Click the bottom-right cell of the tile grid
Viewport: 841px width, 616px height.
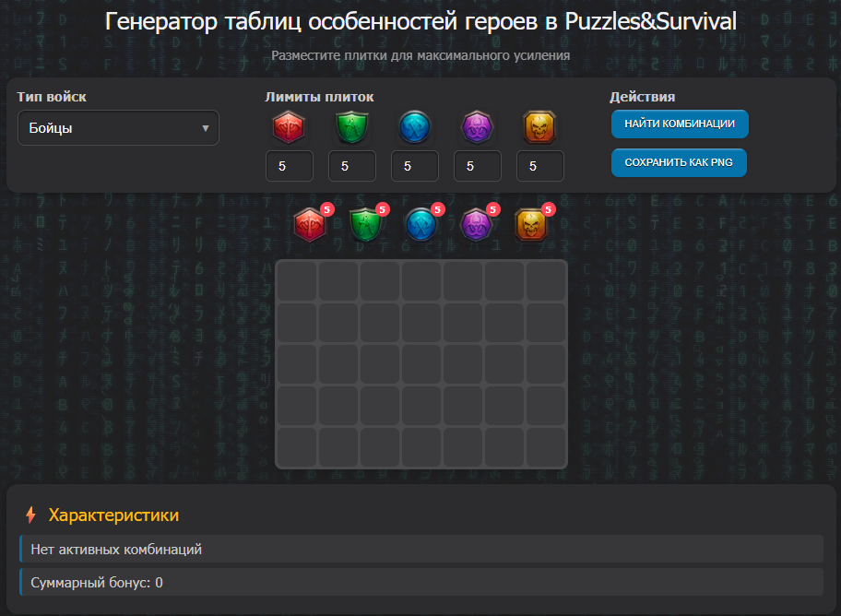(x=546, y=447)
